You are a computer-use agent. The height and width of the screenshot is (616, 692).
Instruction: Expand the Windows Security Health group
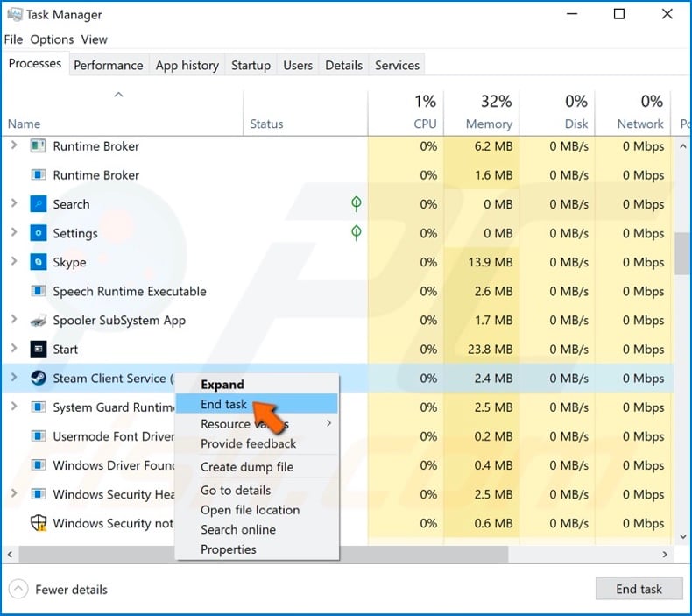tap(14, 493)
